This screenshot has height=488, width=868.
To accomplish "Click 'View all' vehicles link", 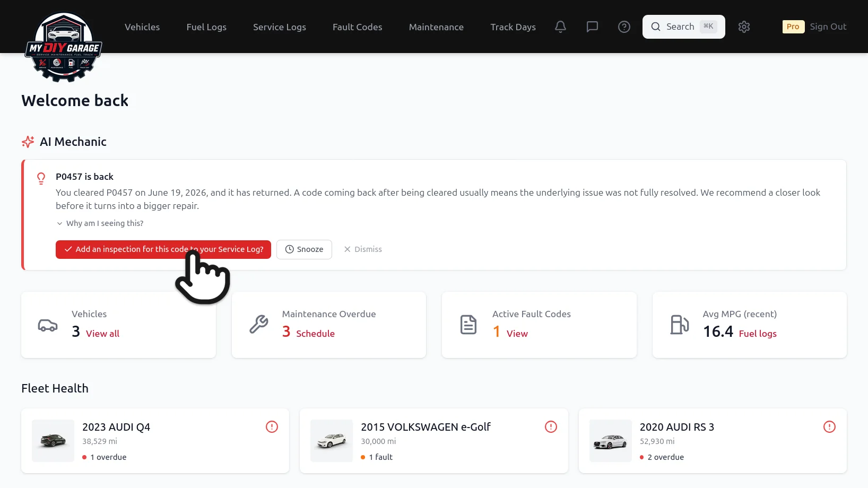I will point(103,334).
